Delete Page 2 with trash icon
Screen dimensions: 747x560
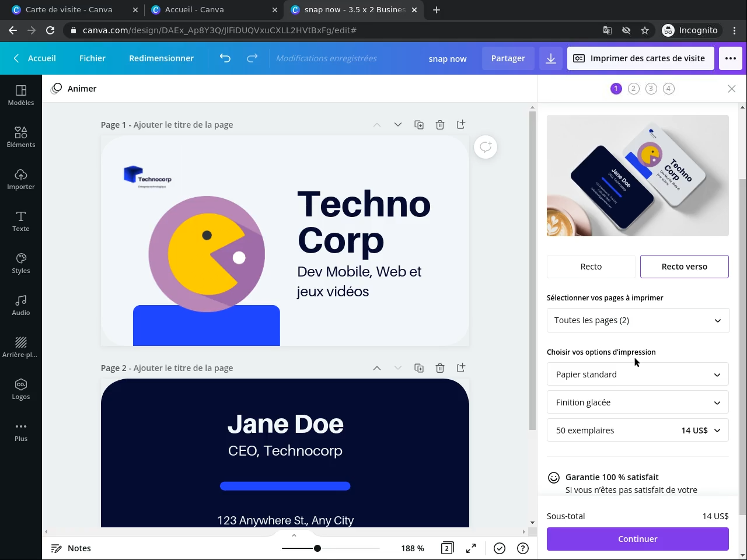[440, 368]
